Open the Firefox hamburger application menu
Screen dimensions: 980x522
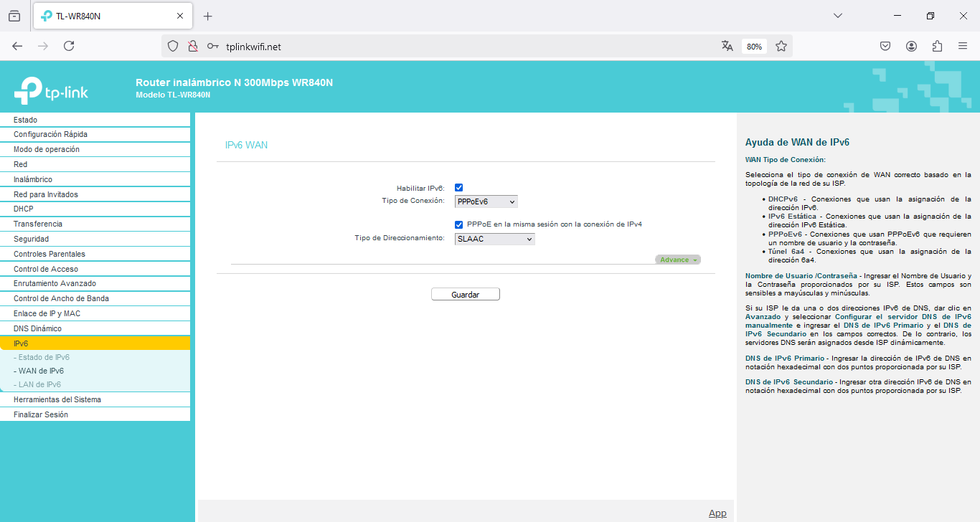click(x=963, y=46)
